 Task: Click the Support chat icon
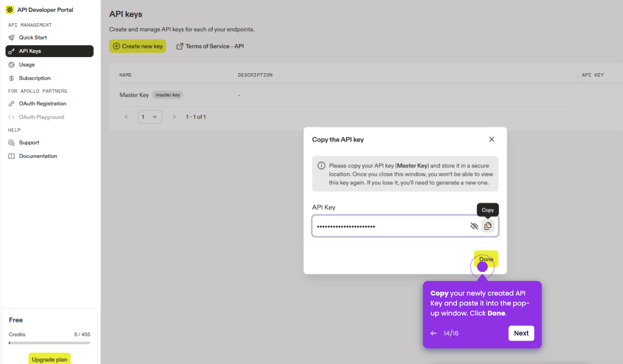tap(11, 143)
